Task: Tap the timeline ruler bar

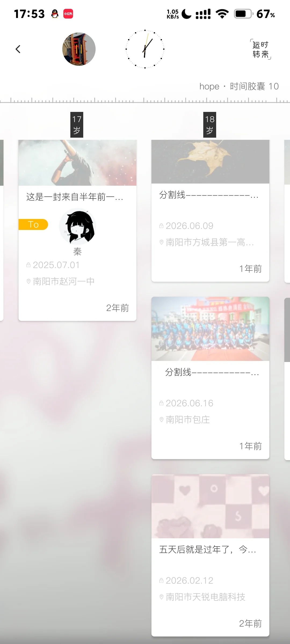Action: (x=145, y=100)
